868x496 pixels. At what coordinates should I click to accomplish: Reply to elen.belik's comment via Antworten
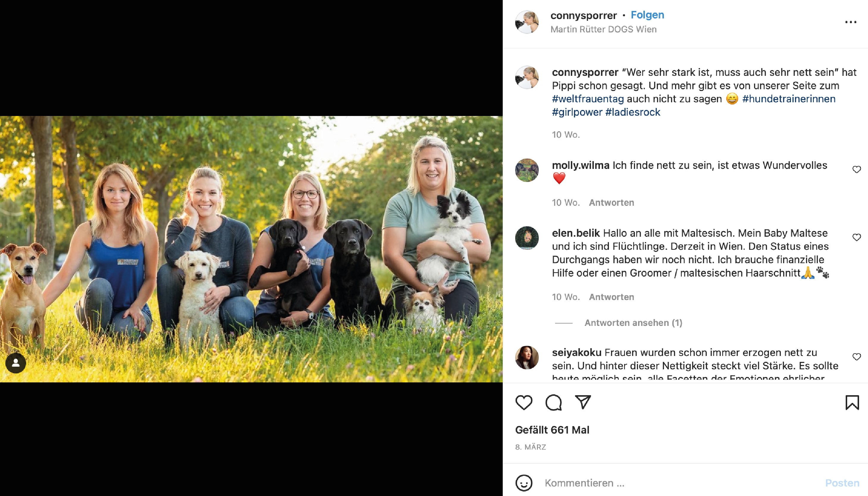tap(612, 297)
